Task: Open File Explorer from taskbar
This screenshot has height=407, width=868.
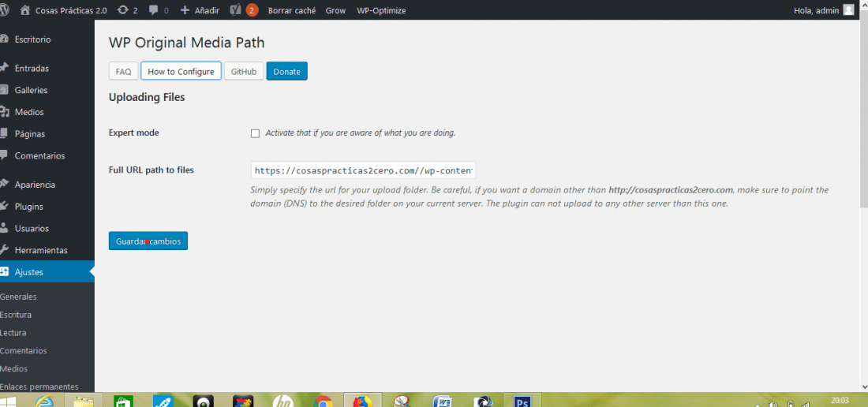Action: click(x=84, y=401)
